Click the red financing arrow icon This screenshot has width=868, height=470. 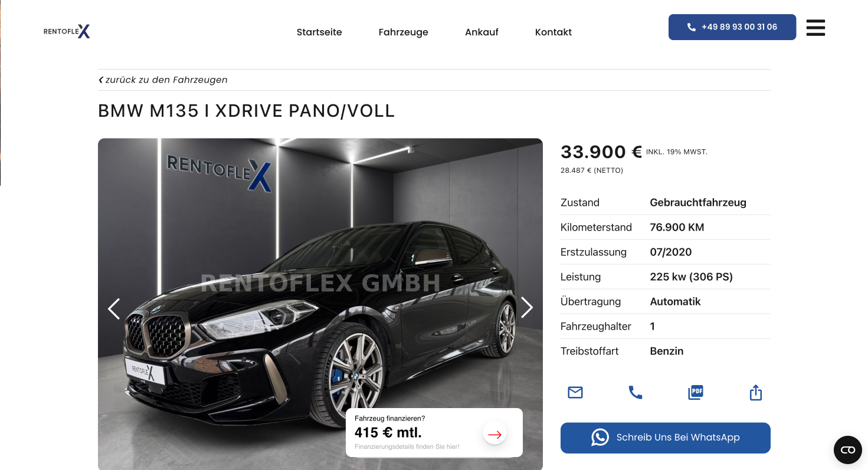(494, 435)
